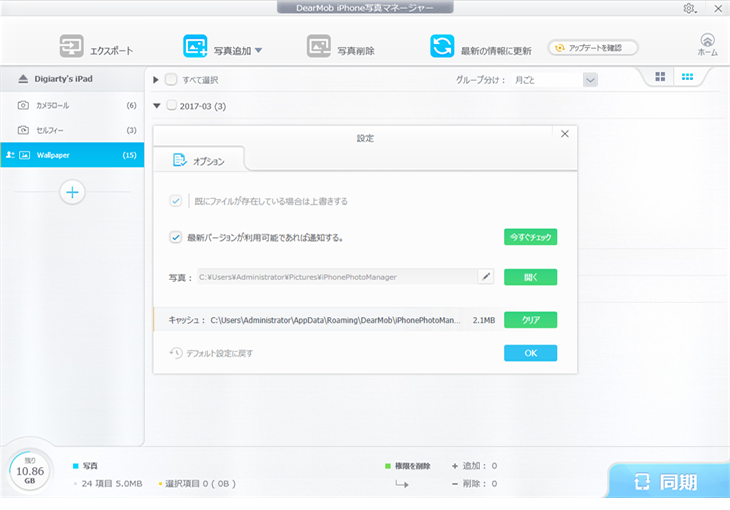Screen dimensions: 730x510
Task: Click the pencil edit path icon
Action: [486, 277]
